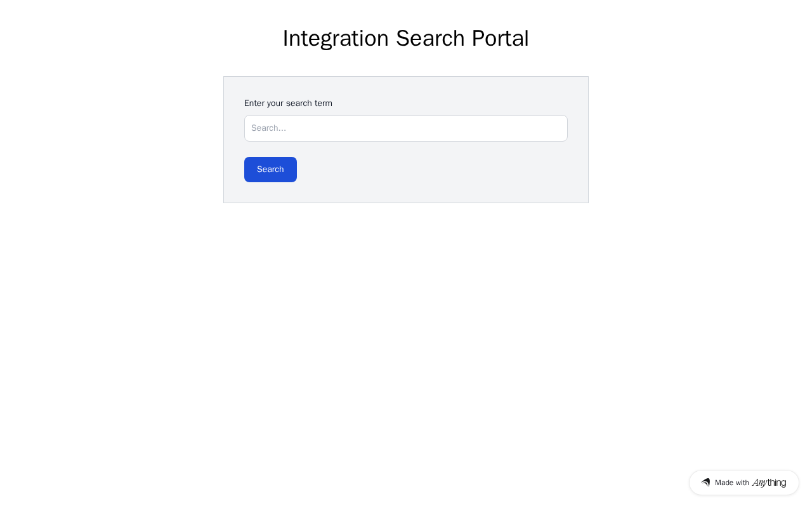Click the word "Integration" in the title
This screenshot has width=812, height=508.
[x=336, y=38]
